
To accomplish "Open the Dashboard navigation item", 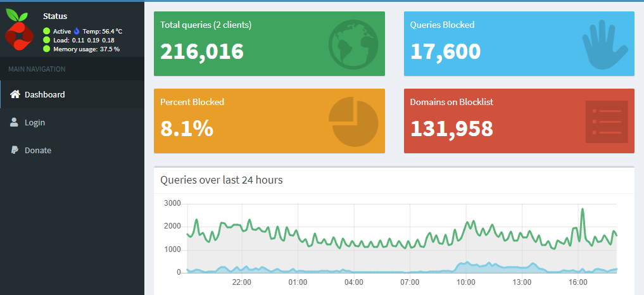I will (x=44, y=95).
